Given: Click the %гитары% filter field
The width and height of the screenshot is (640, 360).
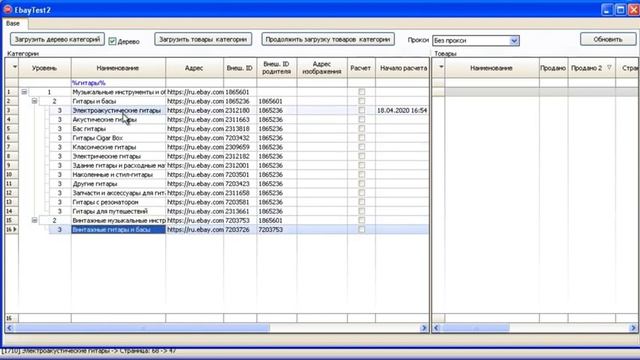Looking at the screenshot, I should 118,83.
